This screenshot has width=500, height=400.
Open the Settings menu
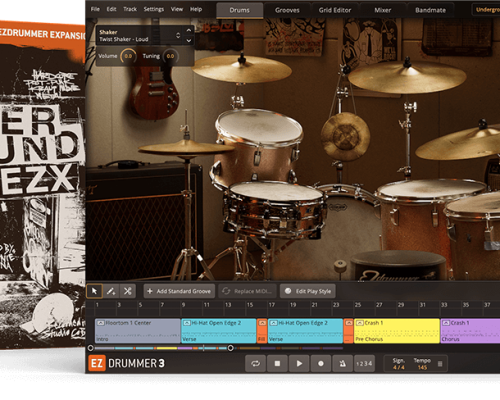pyautogui.click(x=154, y=9)
